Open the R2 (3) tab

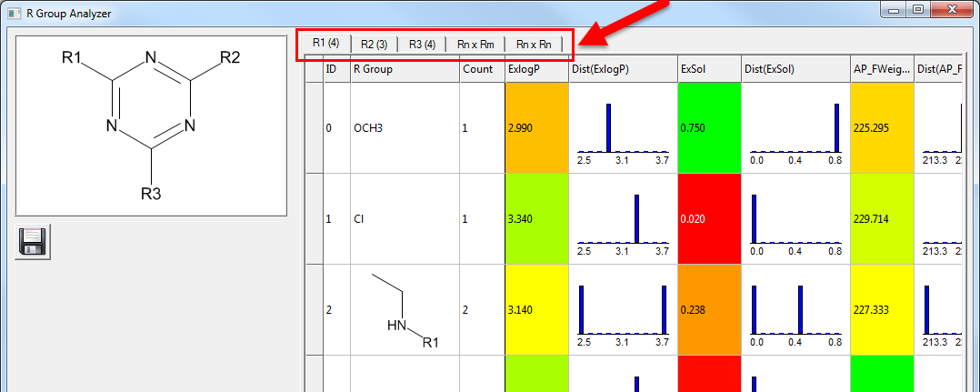374,45
